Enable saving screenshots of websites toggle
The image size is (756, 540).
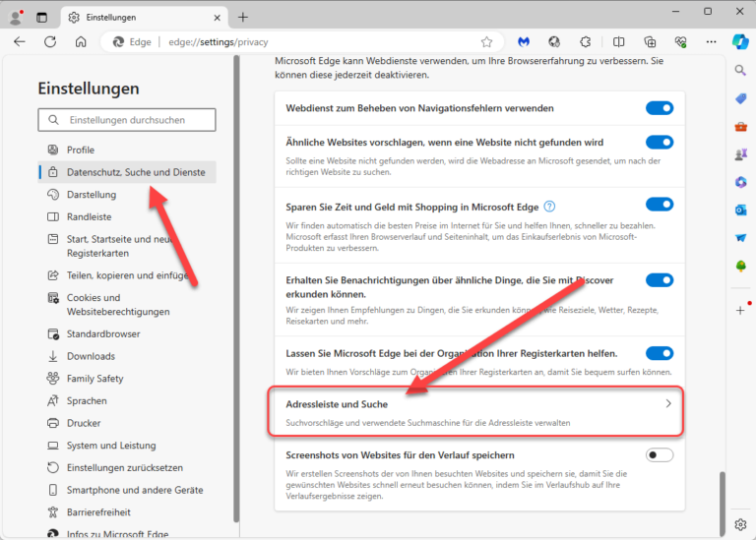tap(660, 454)
